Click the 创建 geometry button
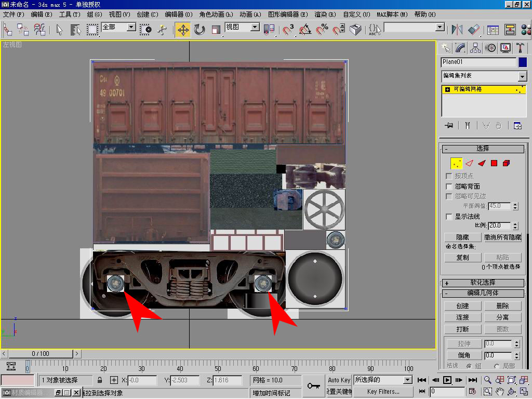The width and height of the screenshot is (532, 399). pos(462,305)
